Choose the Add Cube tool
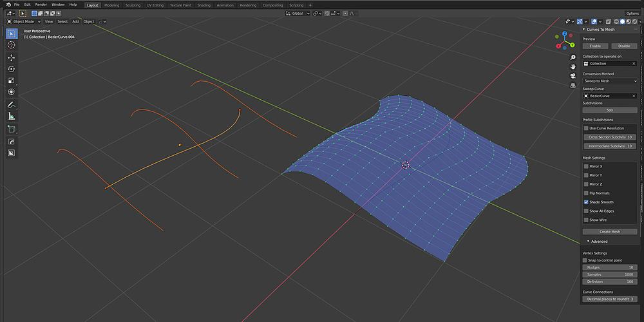The height and width of the screenshot is (322, 644). 12,129
